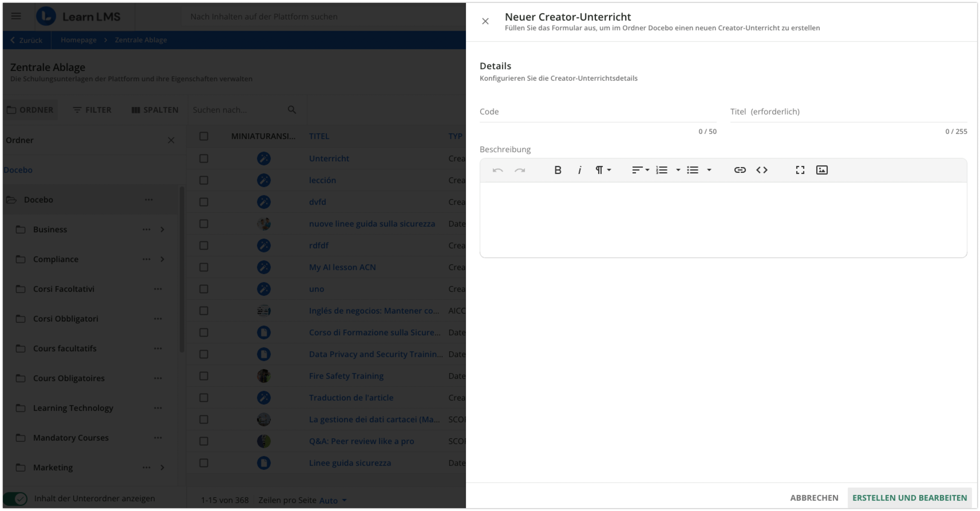Screen dimensions: 980x511
Task: Open options menu for Corsi Facoltativi folder
Action: (x=158, y=289)
